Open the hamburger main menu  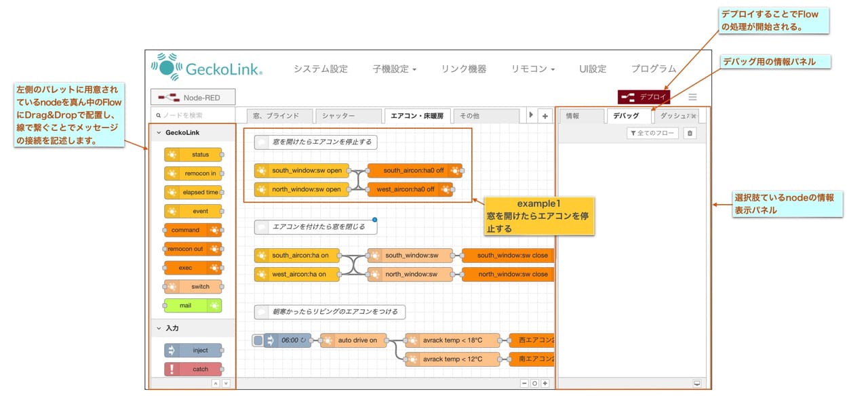point(692,97)
